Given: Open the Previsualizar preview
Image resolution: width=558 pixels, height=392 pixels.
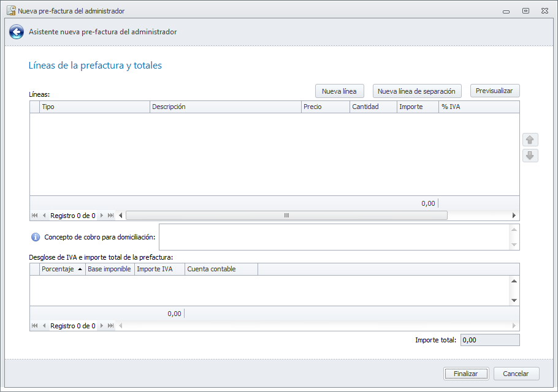Looking at the screenshot, I should (x=495, y=91).
